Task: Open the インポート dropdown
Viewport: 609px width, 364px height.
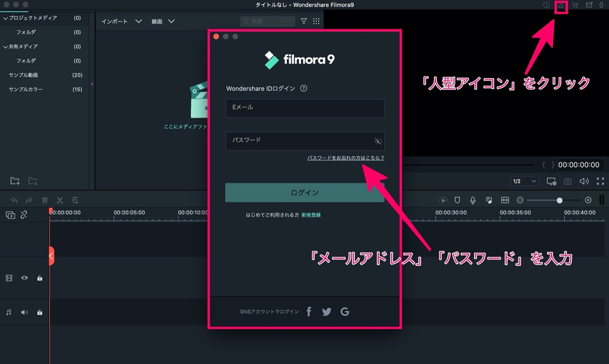Action: pos(122,22)
